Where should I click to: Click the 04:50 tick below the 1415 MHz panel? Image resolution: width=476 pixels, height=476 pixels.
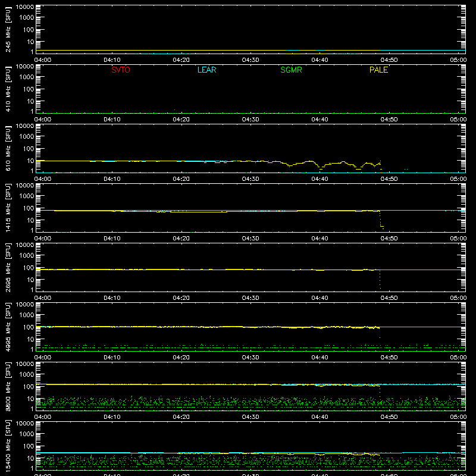pyautogui.click(x=389, y=239)
